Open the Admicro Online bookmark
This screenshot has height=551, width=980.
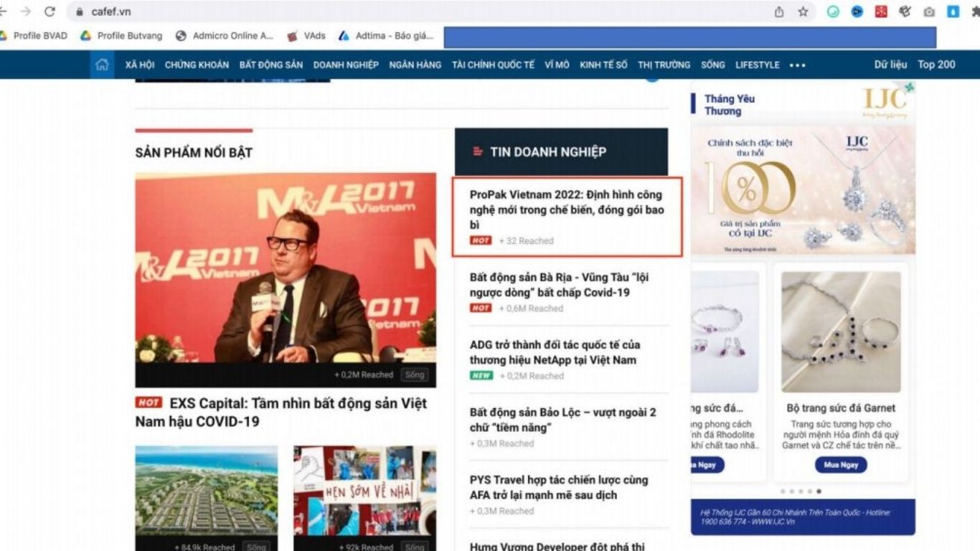pyautogui.click(x=225, y=35)
